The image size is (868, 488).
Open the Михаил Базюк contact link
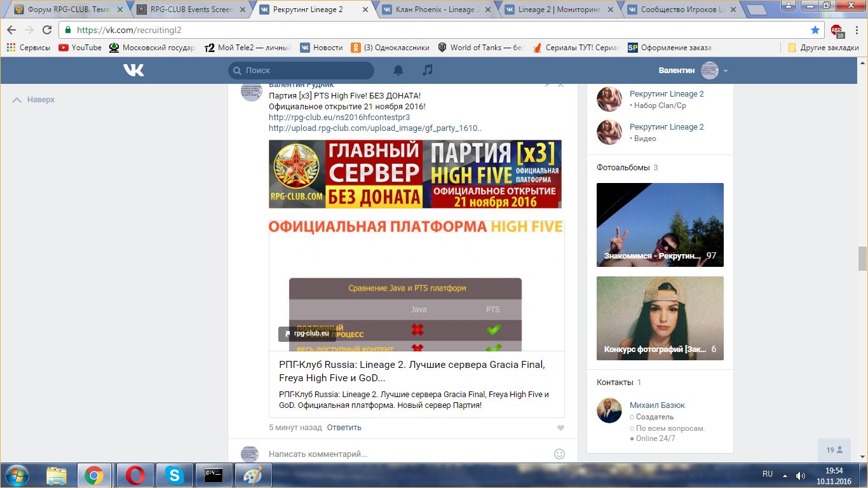pos(657,405)
